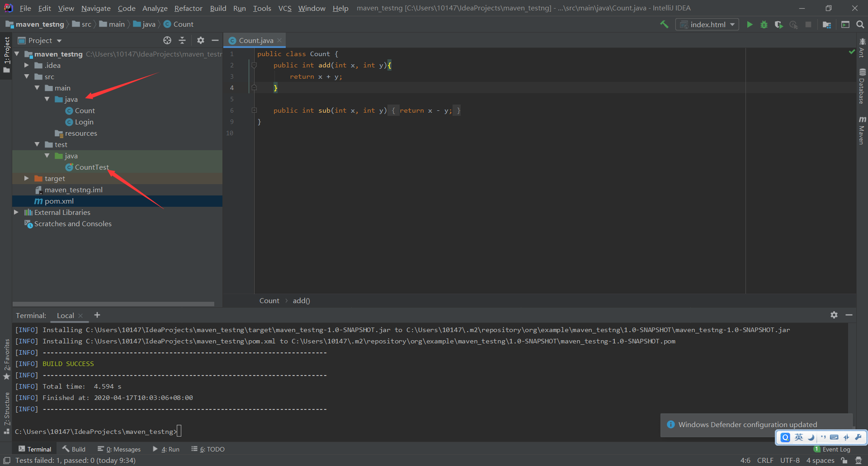The width and height of the screenshot is (868, 466).
Task: Toggle the Maven side tool window
Action: (x=862, y=130)
